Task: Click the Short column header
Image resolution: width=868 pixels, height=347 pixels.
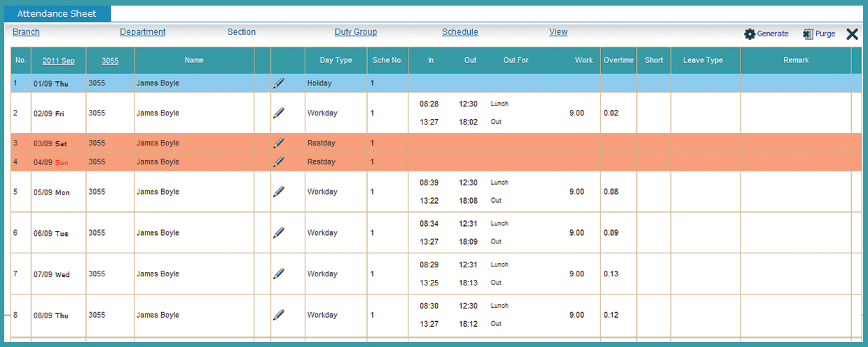Action: point(654,60)
